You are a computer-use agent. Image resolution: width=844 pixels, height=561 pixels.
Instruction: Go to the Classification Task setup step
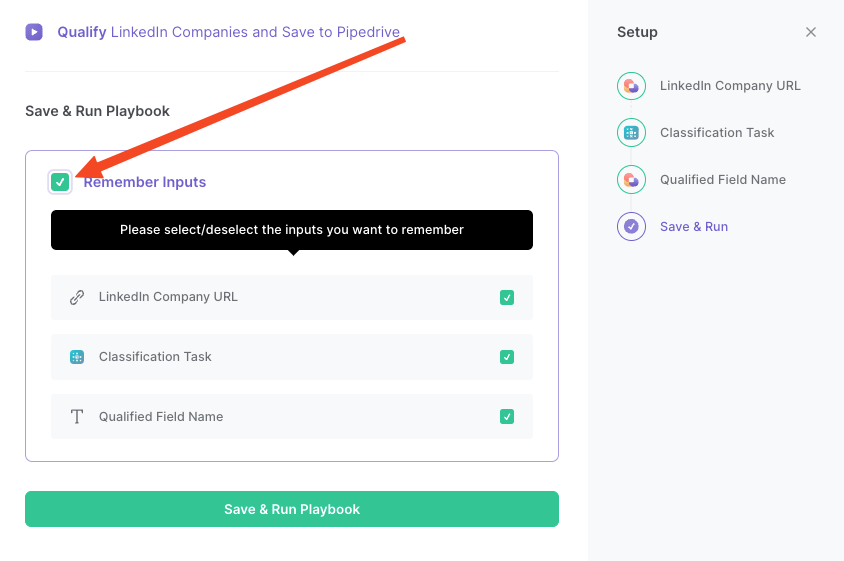(x=717, y=132)
